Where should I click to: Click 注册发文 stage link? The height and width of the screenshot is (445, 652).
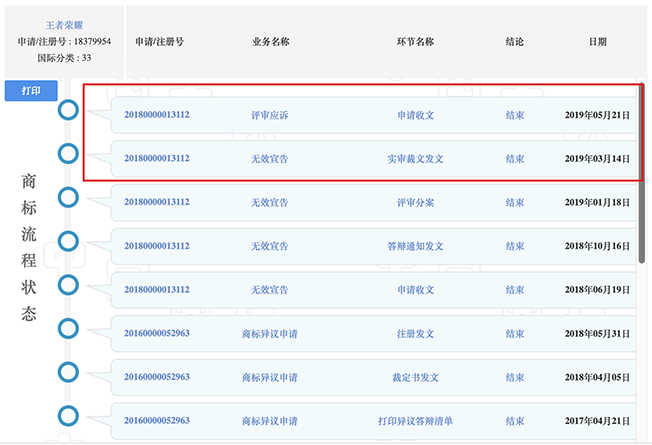[415, 334]
